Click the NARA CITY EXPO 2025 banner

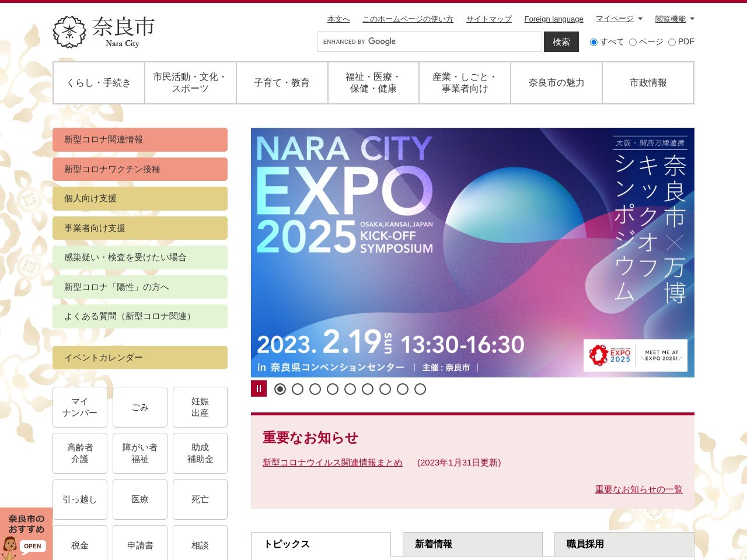[x=473, y=253]
